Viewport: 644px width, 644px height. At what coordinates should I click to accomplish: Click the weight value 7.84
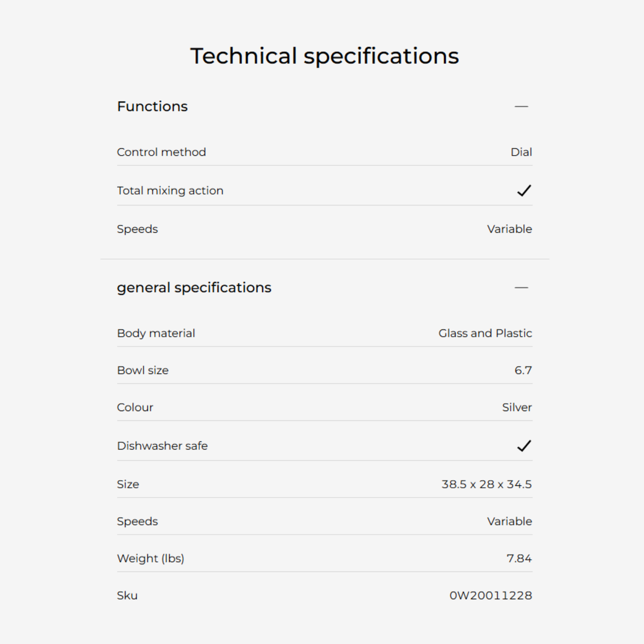(519, 558)
